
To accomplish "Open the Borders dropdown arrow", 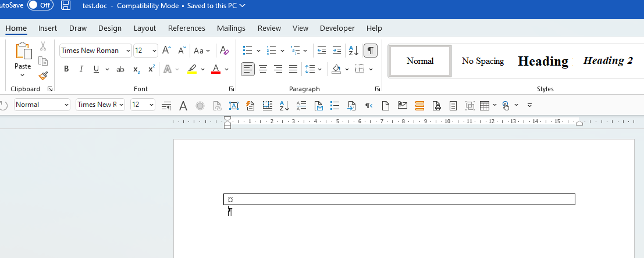I will (x=371, y=69).
